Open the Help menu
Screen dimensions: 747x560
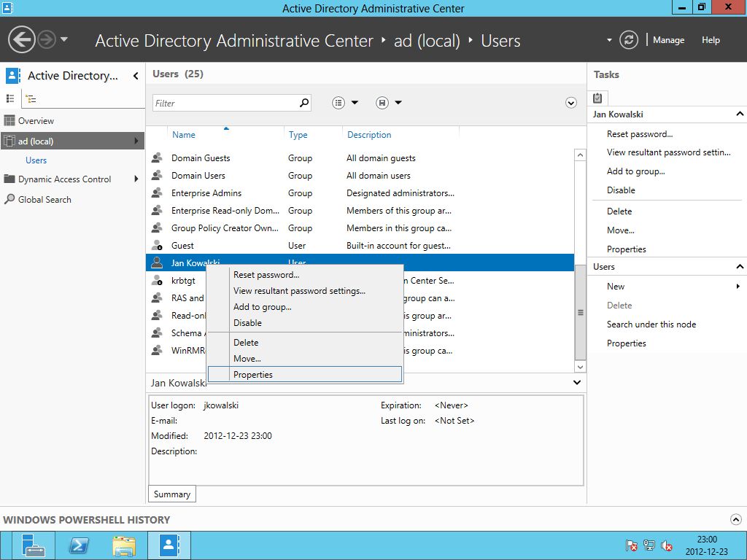pos(711,40)
